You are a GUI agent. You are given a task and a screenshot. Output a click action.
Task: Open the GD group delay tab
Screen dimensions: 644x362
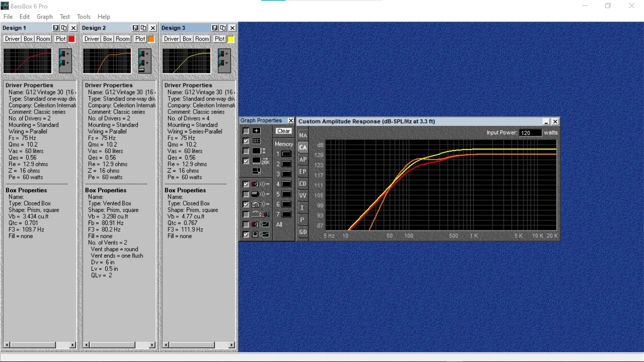[x=303, y=232]
